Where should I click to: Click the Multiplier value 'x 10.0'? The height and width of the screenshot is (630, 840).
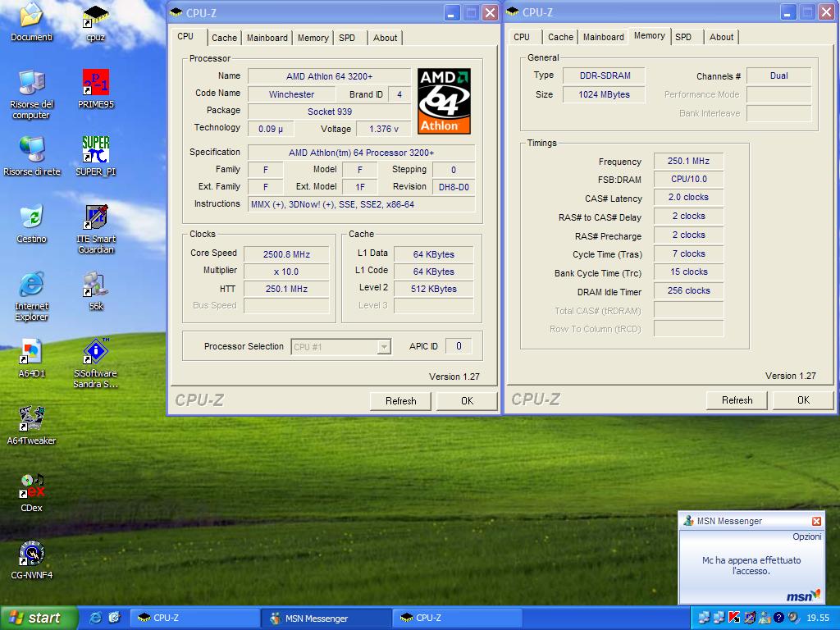point(286,272)
